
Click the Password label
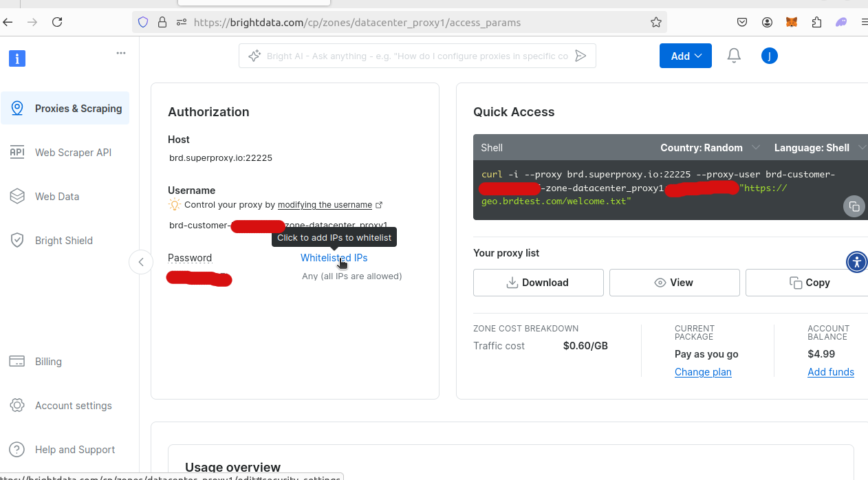pyautogui.click(x=190, y=258)
